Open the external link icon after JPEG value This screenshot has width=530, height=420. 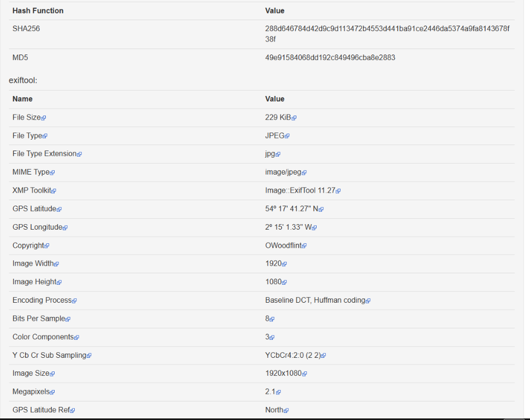[x=287, y=136]
